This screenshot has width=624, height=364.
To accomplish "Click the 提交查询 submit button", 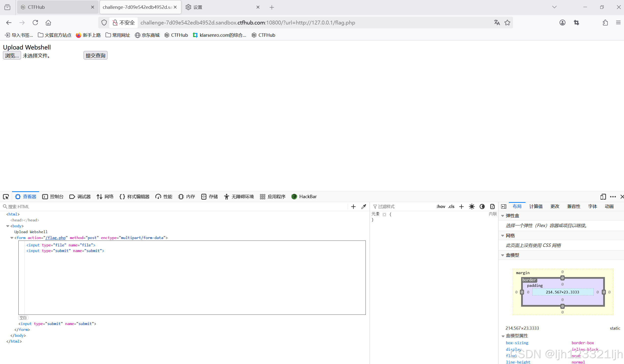I will (95, 55).
